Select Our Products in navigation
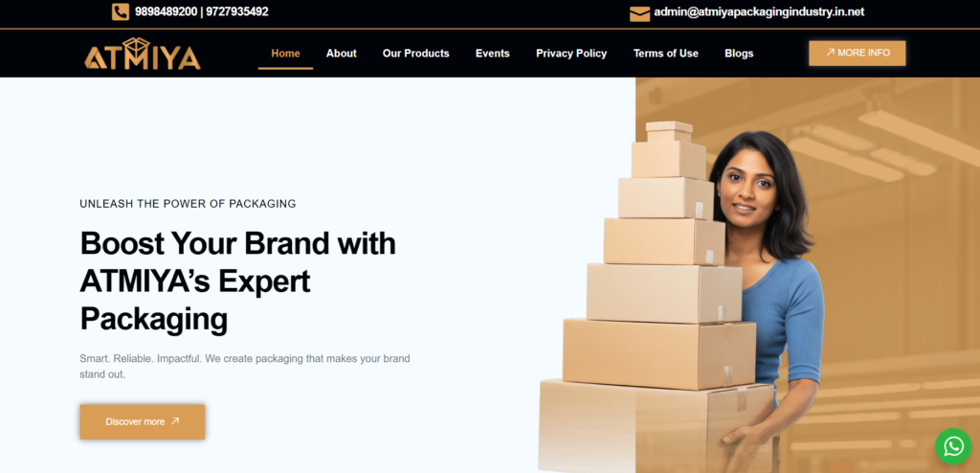Viewport: 980px width, 473px height. click(x=415, y=54)
